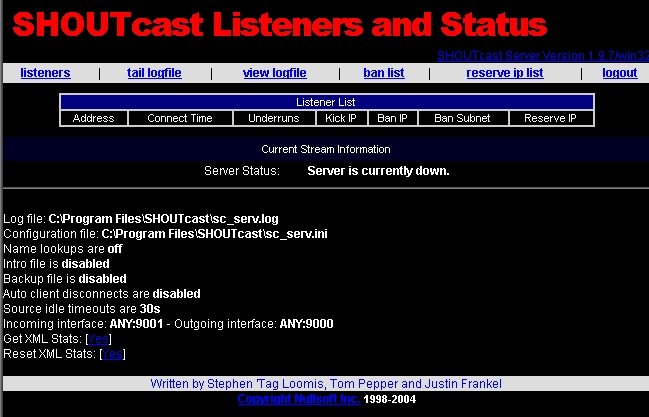Click the ANY:9000 outgoing interface value
The height and width of the screenshot is (417, 649).
307,324
